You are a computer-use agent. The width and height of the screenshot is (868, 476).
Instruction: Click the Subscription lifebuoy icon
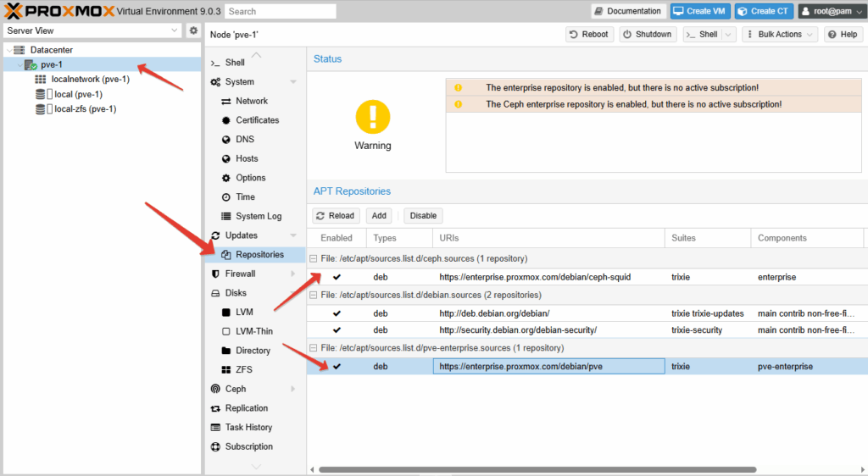point(215,446)
